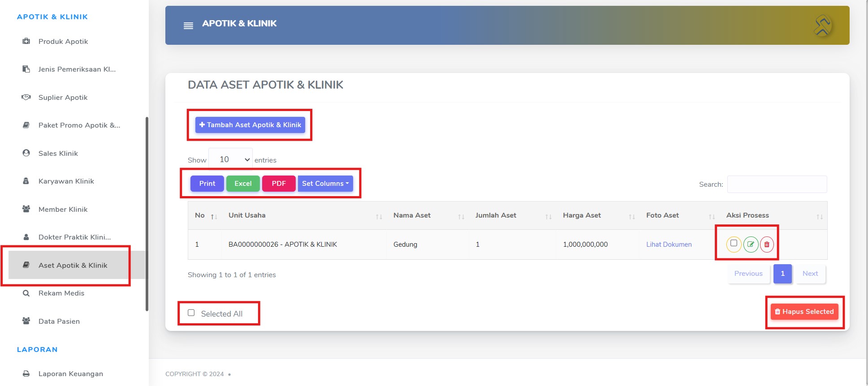
Task: Click the Member Klinik group icon
Action: pyautogui.click(x=26, y=209)
